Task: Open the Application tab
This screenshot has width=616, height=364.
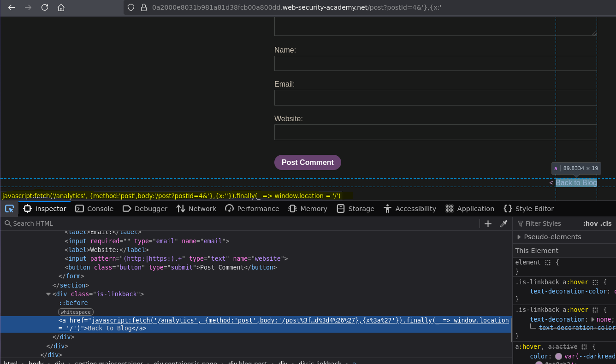Action: (470, 209)
